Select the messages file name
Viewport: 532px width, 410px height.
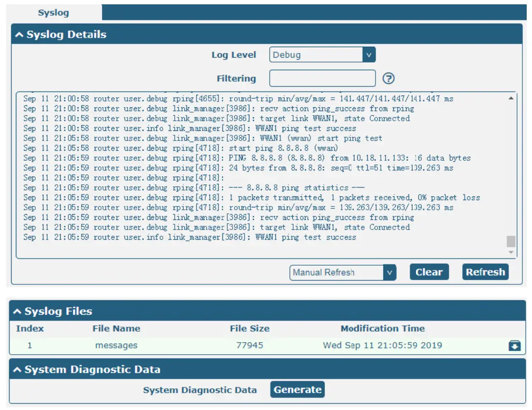[116, 346]
